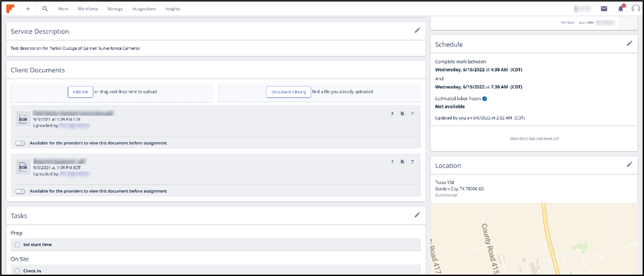The image size is (644, 276).
Task: Select the Set start time task circle
Action: pos(17,244)
